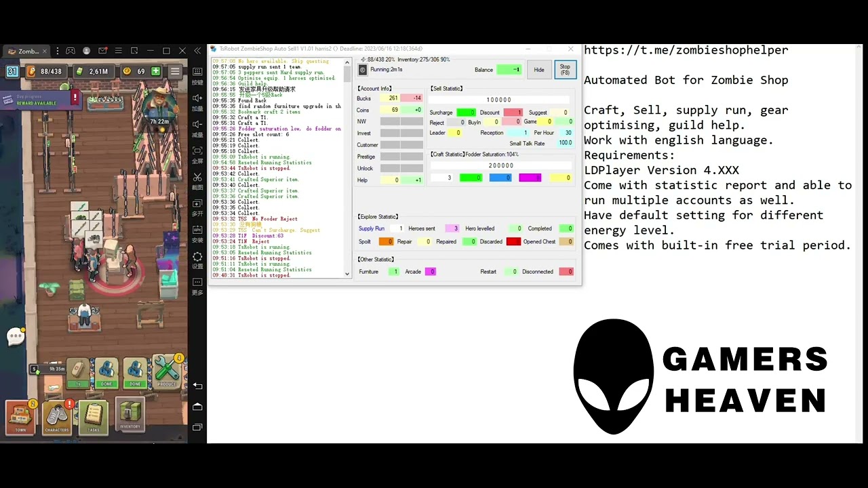Click the green Balance value field
This screenshot has height=488, width=868.
click(x=509, y=70)
